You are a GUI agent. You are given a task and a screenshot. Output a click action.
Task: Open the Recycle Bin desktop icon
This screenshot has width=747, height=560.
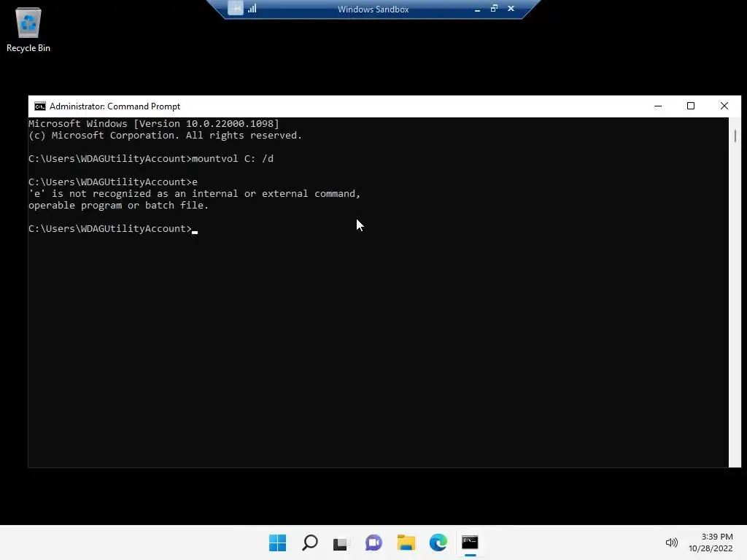(28, 29)
